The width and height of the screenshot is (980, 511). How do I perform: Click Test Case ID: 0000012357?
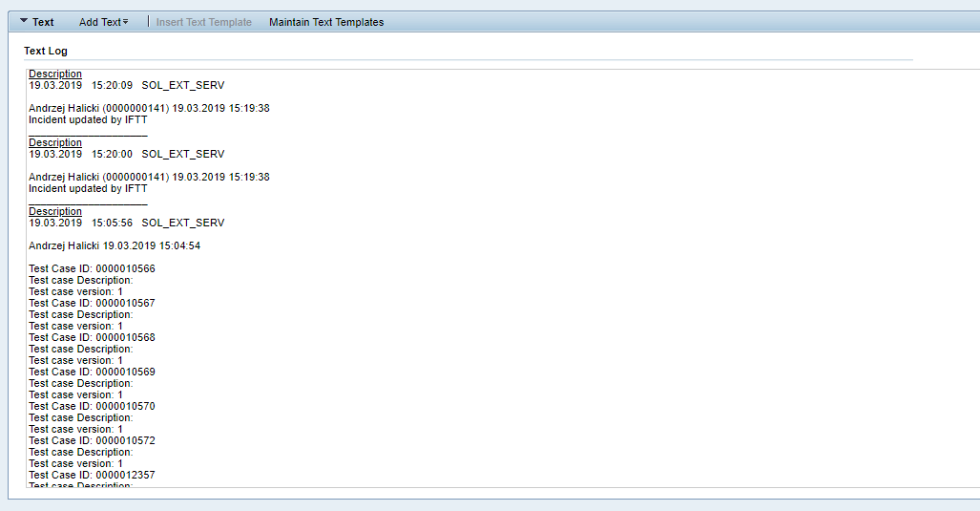tap(92, 476)
